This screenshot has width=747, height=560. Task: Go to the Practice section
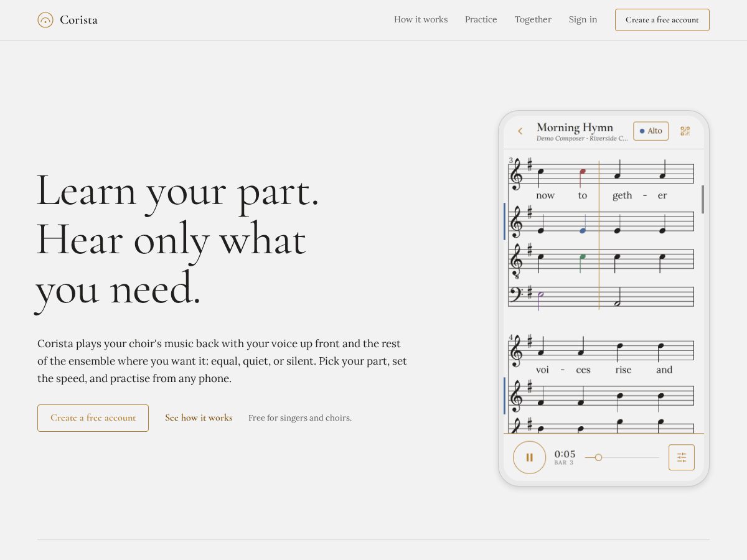click(x=481, y=19)
